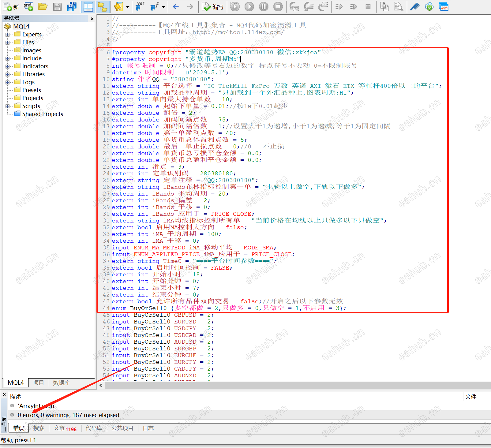
Task: Expand the function list dropdown arrow
Action: (163, 7)
